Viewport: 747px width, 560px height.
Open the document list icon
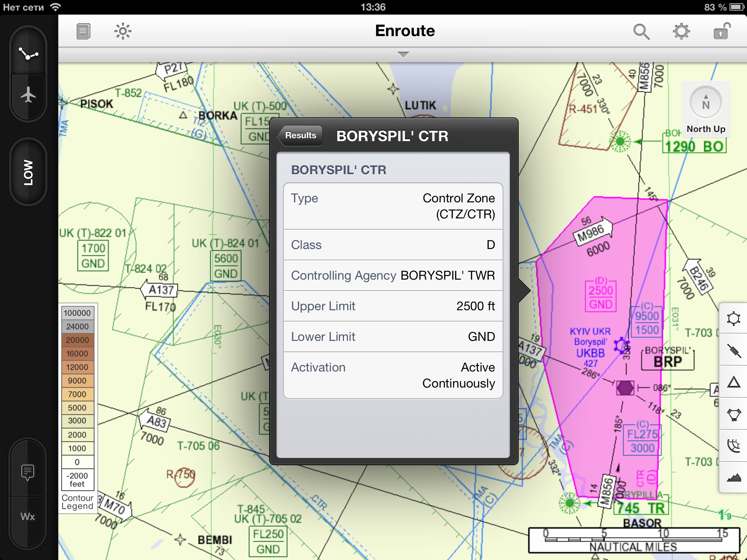(84, 31)
